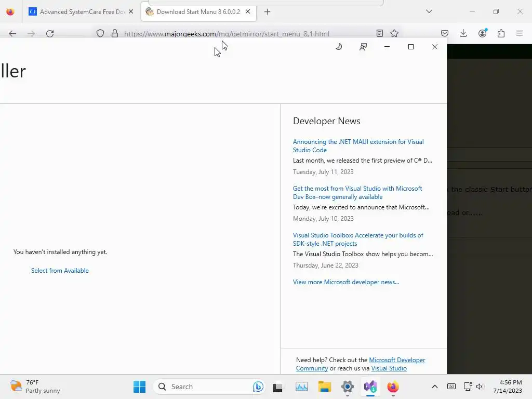
Task: Open Firefox View pinned icon
Action: click(10, 12)
